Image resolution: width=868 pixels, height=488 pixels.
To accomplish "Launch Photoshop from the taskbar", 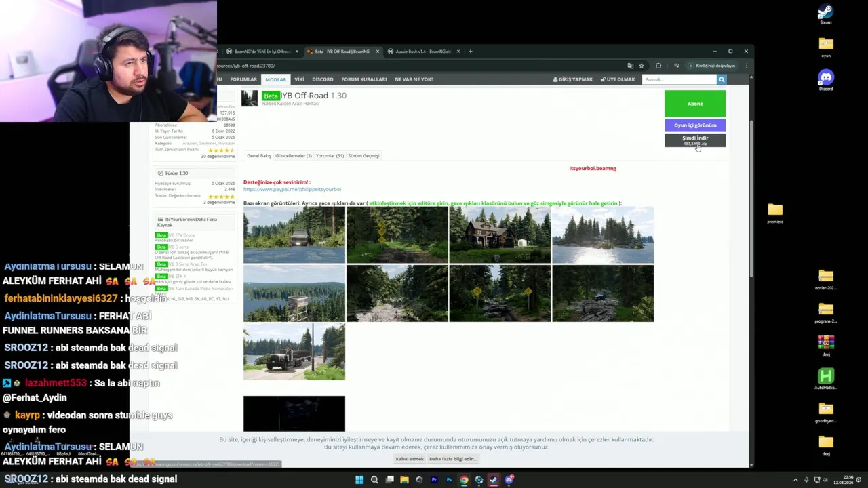I will pyautogui.click(x=449, y=480).
